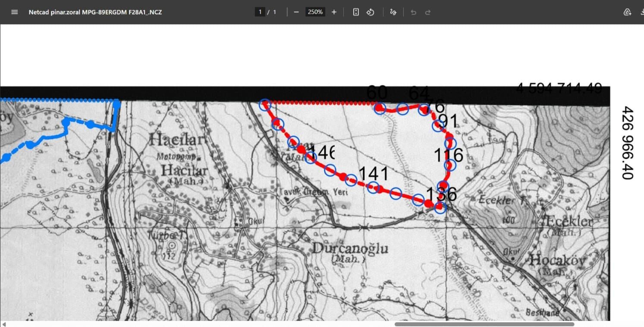Save the PDF to Google Drive
Screen dimensions: 644x327
pos(628,12)
